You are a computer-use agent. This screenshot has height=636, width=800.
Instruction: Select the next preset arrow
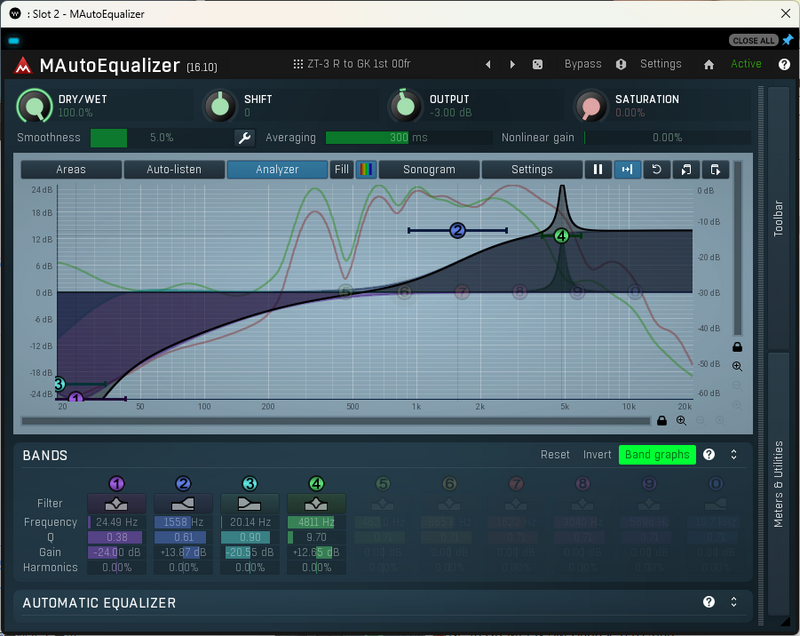click(x=512, y=64)
